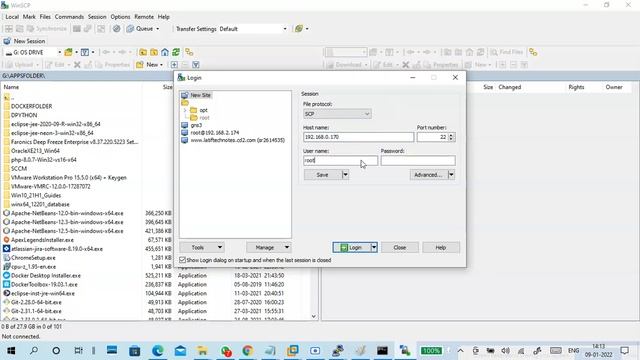The width and height of the screenshot is (640, 360).
Task: Click the preferences gear icon in main toolbar
Action: [x=117, y=29]
